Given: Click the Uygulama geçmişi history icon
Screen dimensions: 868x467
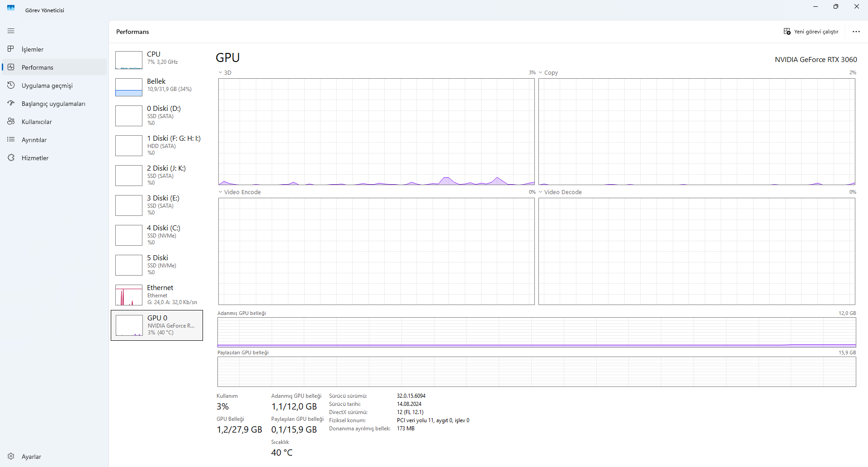Looking at the screenshot, I should (x=11, y=85).
